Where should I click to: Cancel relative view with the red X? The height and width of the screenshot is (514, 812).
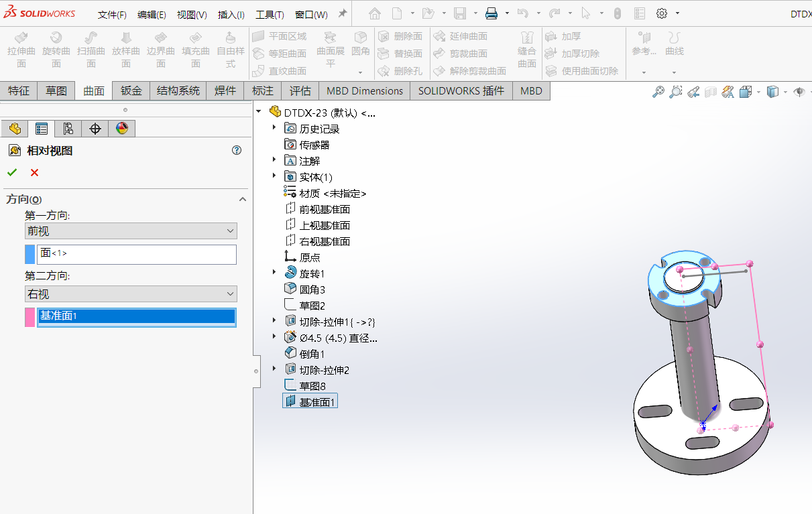point(34,173)
